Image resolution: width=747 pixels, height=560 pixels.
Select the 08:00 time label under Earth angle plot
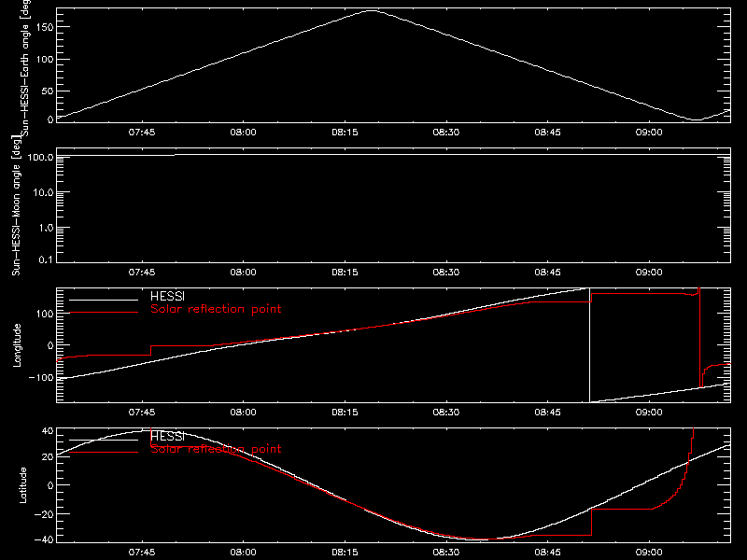[x=244, y=133]
